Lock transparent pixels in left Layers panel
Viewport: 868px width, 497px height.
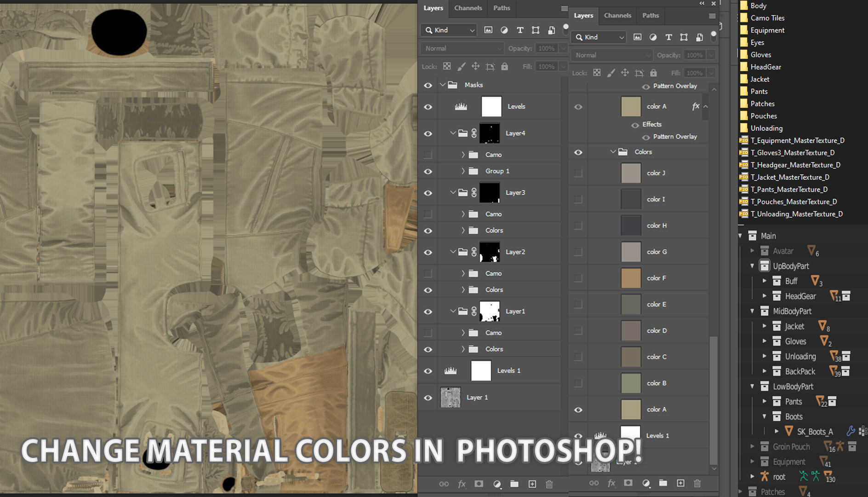(x=447, y=66)
